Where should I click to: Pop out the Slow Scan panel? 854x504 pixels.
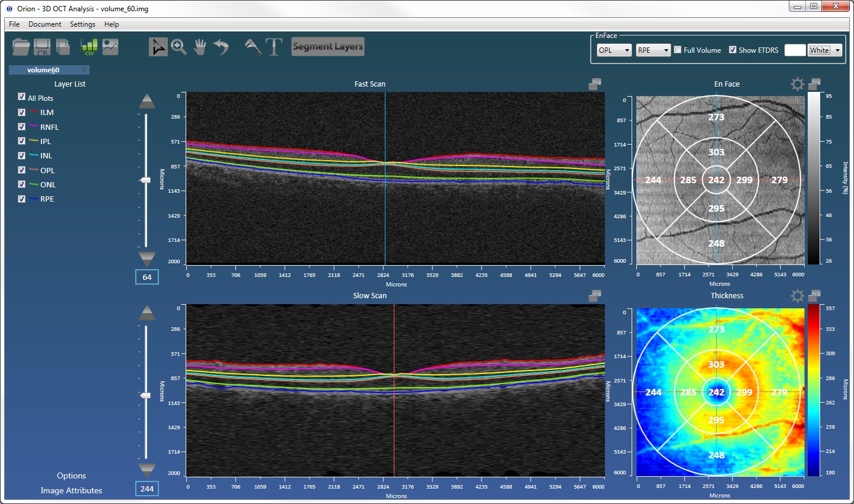tap(595, 296)
